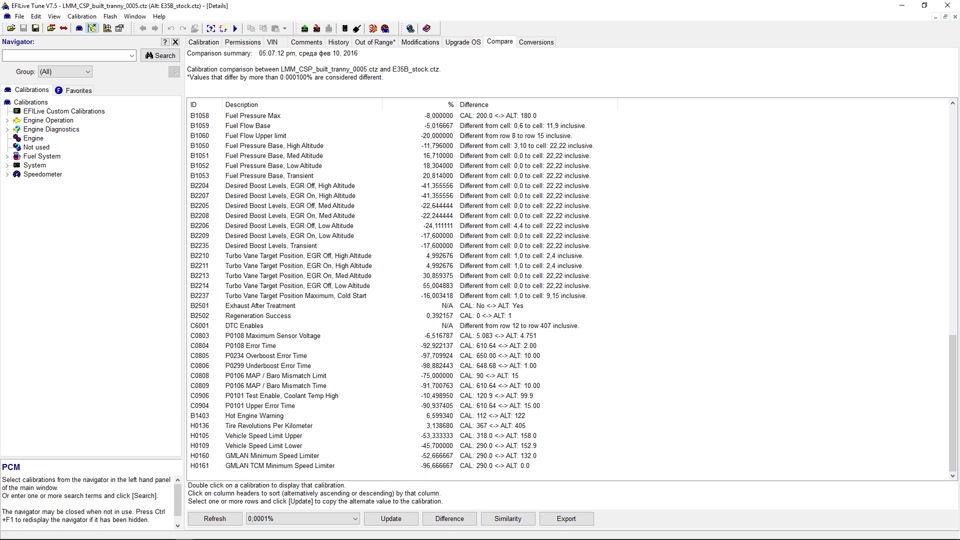Open a tune file with the yellow folder icon
960x540 pixels.
pyautogui.click(x=11, y=28)
